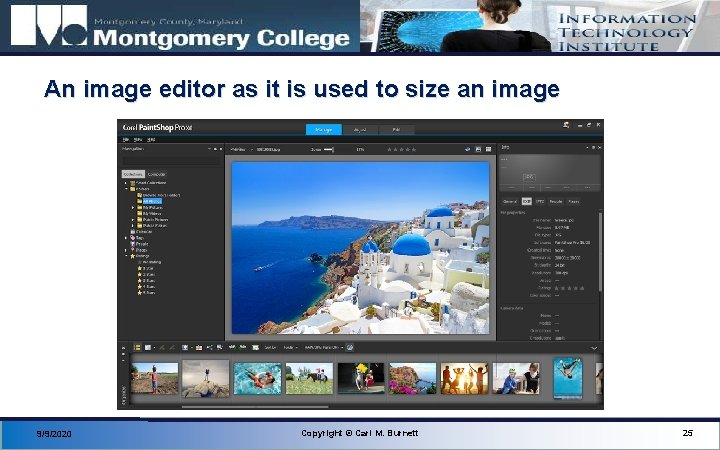Collapse organizer with right-end chevron
720x450 pixels.
pos(594,348)
